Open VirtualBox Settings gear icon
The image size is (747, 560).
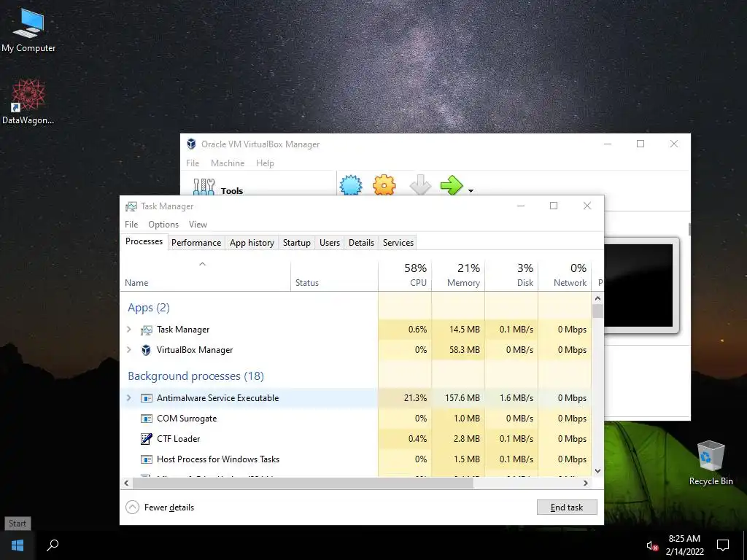tap(384, 185)
